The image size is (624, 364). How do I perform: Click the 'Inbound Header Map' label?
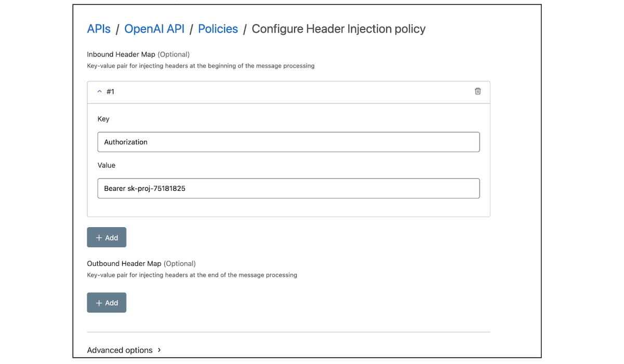pos(121,54)
